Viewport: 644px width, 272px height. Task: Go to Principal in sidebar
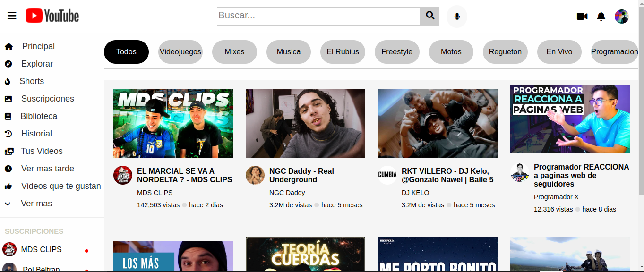tap(38, 46)
